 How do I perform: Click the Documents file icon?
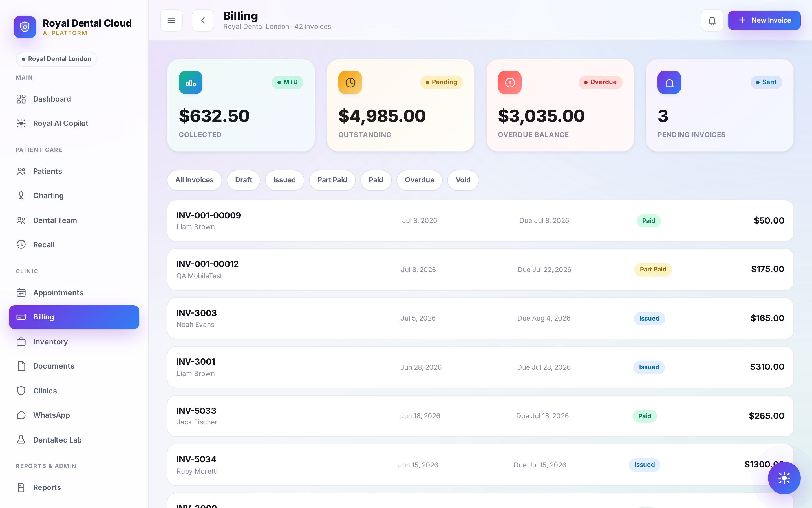[21, 366]
